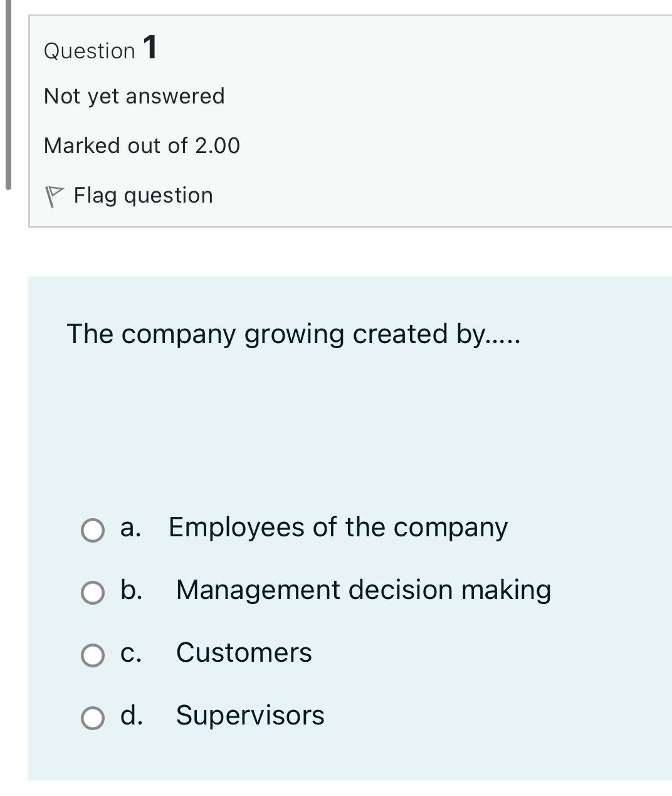The image size is (672, 796).
Task: Select radio button for option c
Action: pyautogui.click(x=92, y=655)
